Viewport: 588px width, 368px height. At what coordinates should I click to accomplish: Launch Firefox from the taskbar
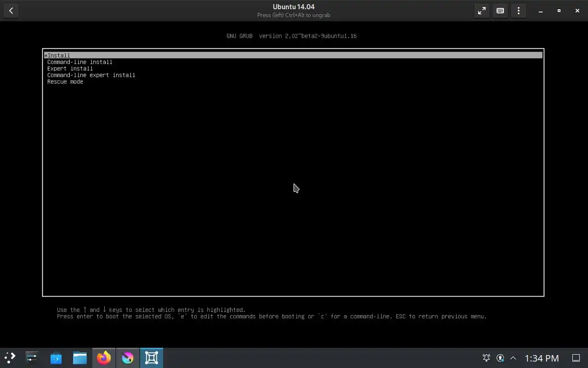coord(104,358)
